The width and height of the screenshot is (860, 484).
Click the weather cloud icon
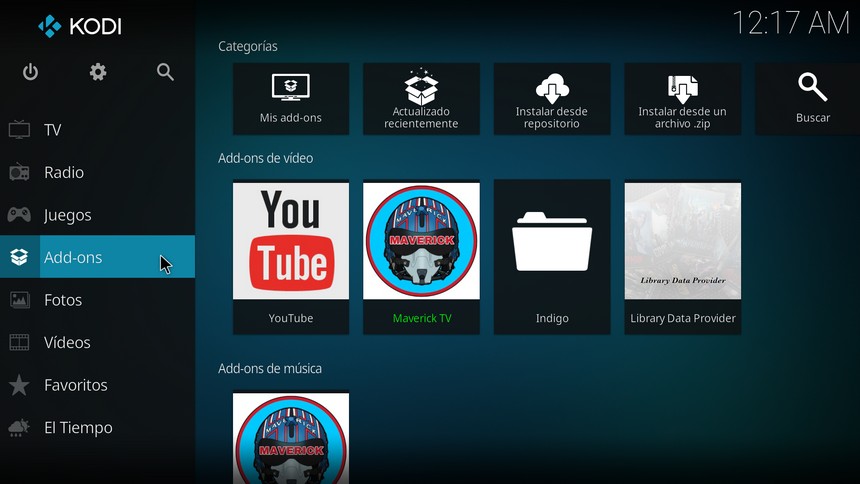[x=19, y=427]
